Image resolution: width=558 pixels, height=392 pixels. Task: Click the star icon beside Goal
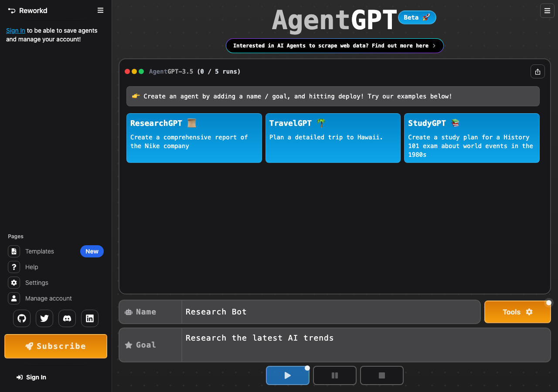click(129, 345)
